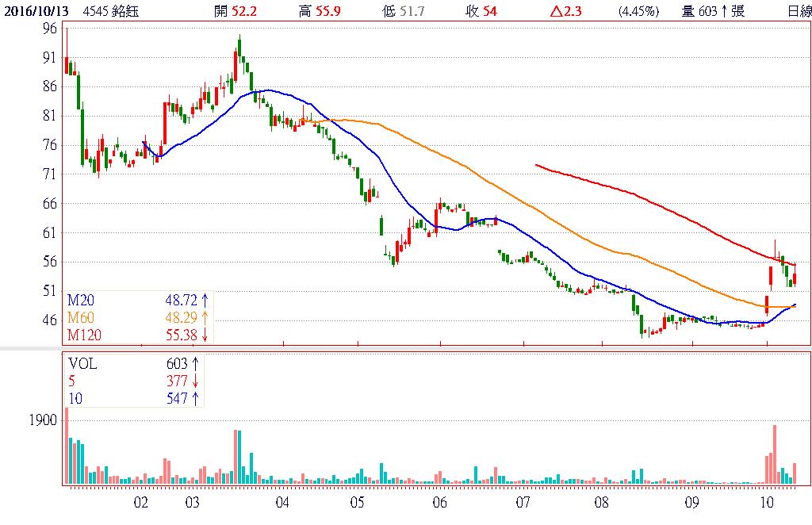This screenshot has height=525, width=812.
Task: Click the 10 month marker on time axis
Action: pos(767,503)
